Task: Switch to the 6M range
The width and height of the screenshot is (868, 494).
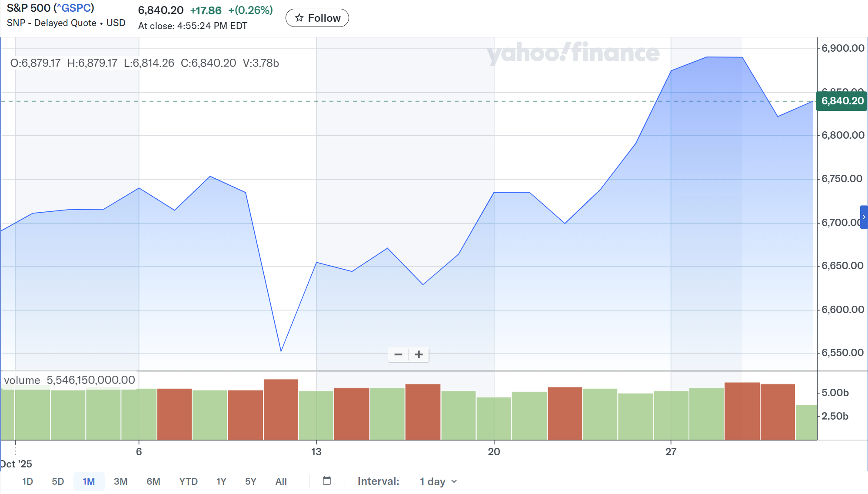Action: tap(153, 481)
